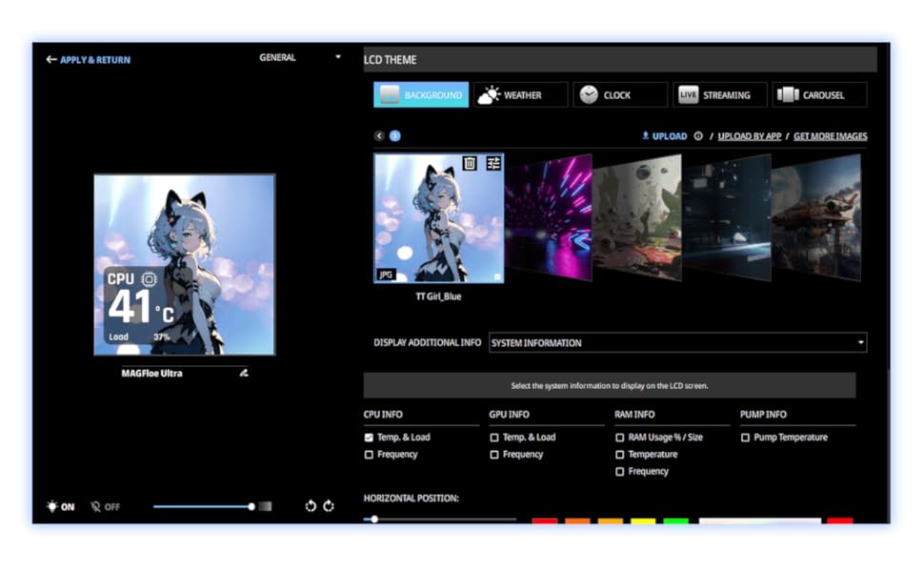Select the neon tunnel background thumbnail
This screenshot has width=924, height=572.
click(549, 217)
